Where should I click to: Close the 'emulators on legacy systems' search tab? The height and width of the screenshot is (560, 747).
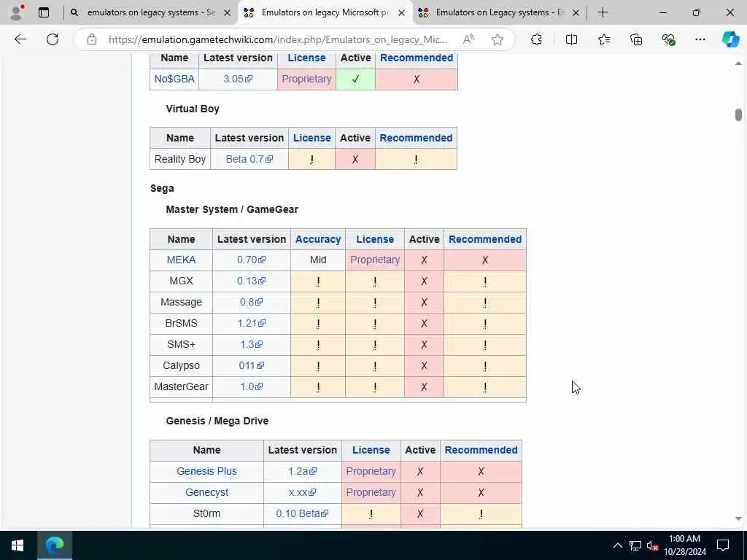click(x=228, y=13)
